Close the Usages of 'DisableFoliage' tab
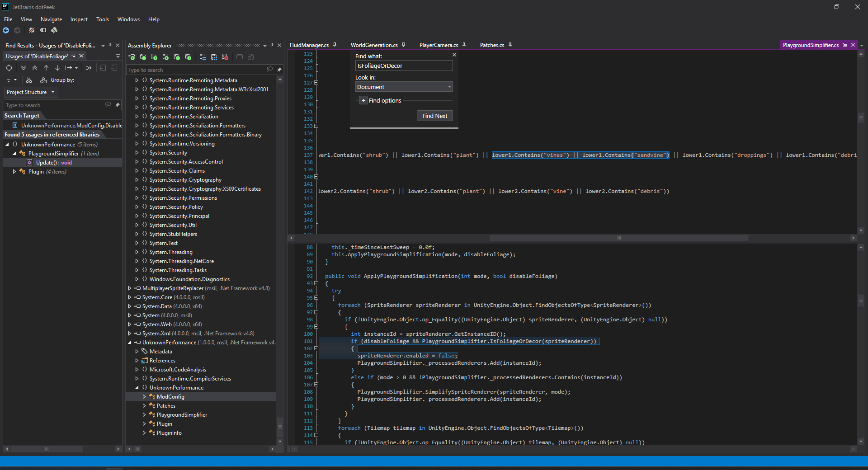 coord(81,56)
